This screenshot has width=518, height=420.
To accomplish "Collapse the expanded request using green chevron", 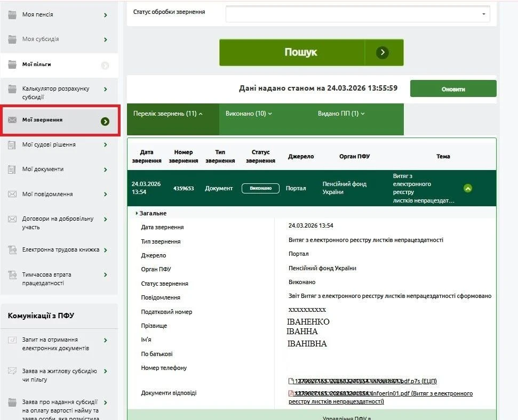I will tap(468, 188).
